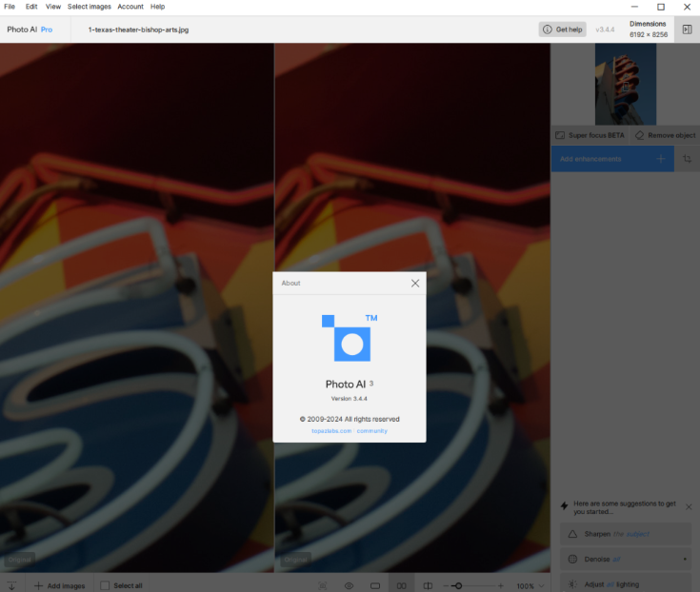Click the Get help button
700x592 pixels.
[562, 30]
